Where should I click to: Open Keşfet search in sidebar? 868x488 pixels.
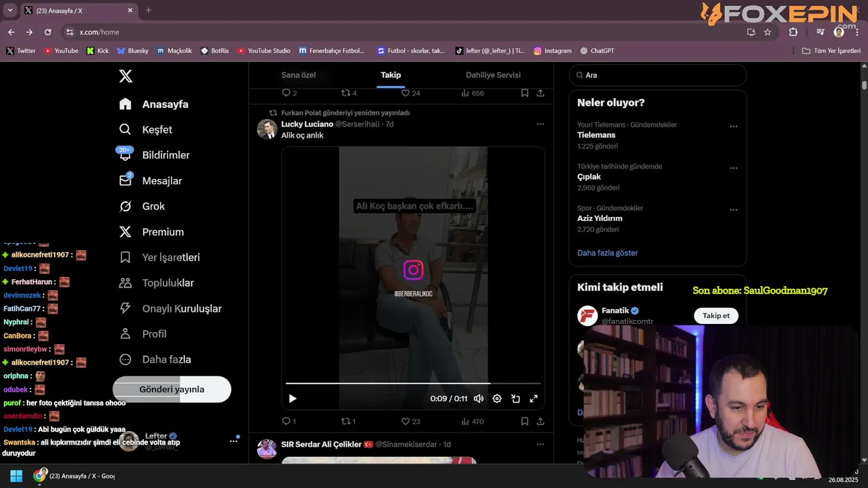click(145, 129)
